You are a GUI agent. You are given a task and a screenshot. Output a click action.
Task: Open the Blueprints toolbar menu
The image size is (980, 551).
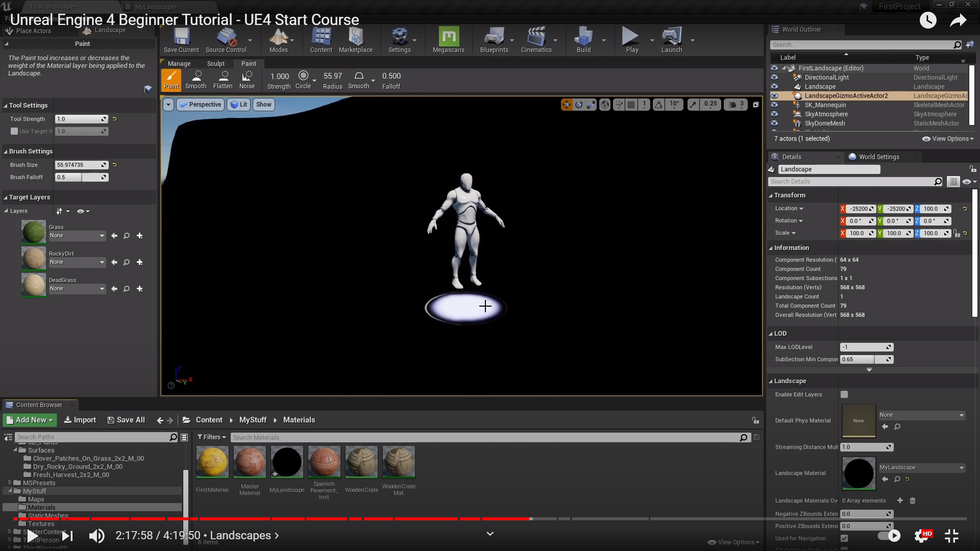494,40
